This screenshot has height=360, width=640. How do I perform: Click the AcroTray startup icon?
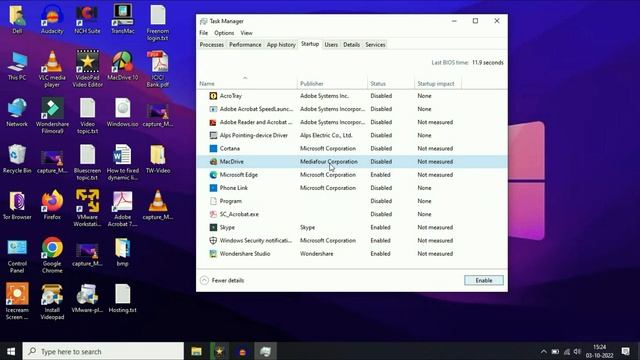coord(213,96)
